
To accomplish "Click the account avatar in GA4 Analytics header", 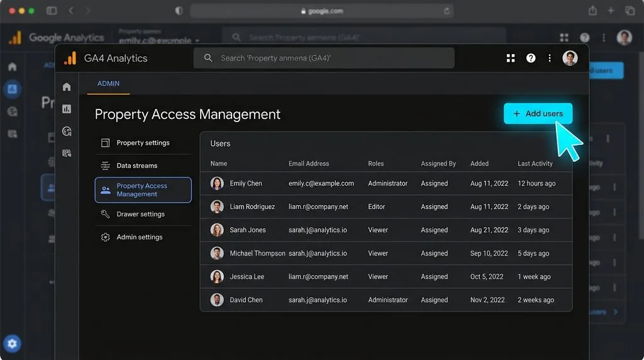I will pyautogui.click(x=570, y=58).
